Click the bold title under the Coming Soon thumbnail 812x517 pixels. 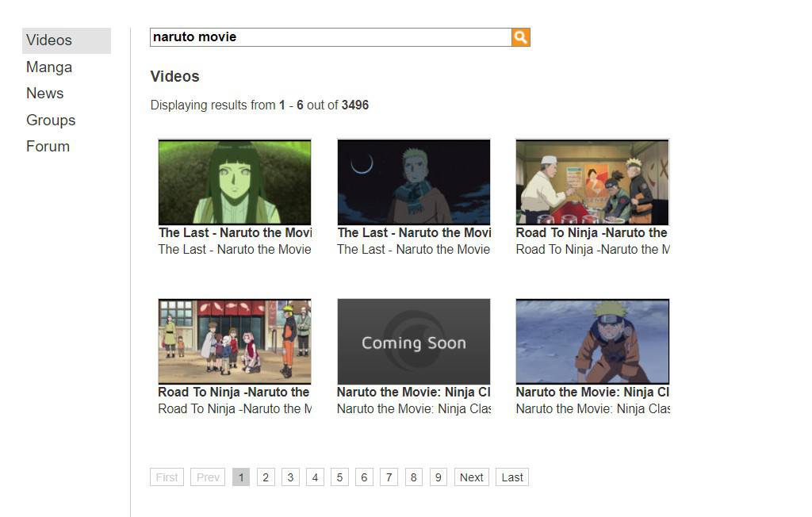[414, 393]
